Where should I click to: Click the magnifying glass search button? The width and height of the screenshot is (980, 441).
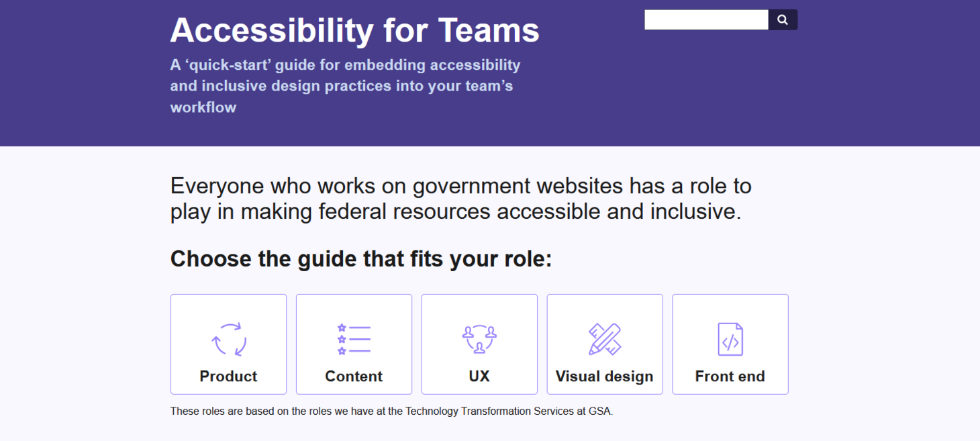783,20
